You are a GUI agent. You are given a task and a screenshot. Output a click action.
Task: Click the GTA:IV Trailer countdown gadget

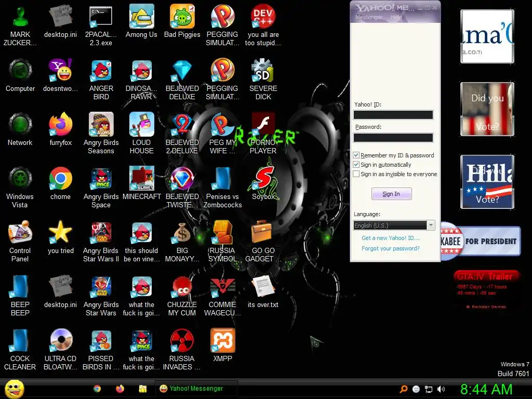coord(486,290)
